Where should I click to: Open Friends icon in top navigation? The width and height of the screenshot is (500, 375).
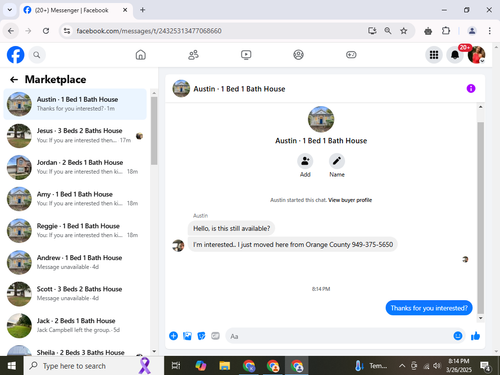(193, 55)
